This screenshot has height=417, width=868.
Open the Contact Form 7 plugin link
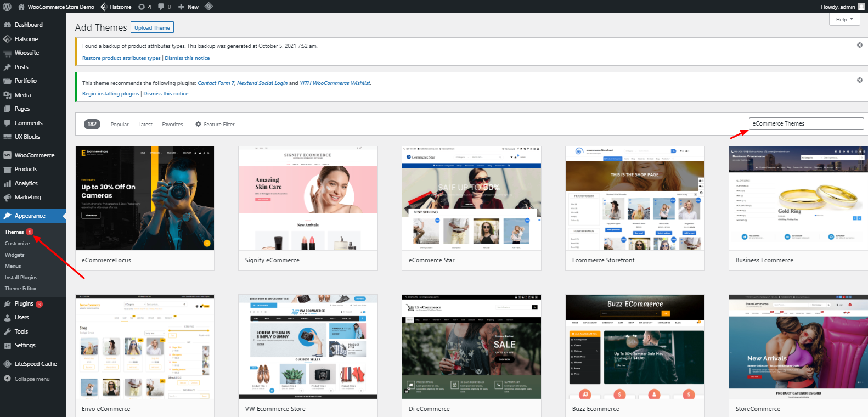[216, 83]
